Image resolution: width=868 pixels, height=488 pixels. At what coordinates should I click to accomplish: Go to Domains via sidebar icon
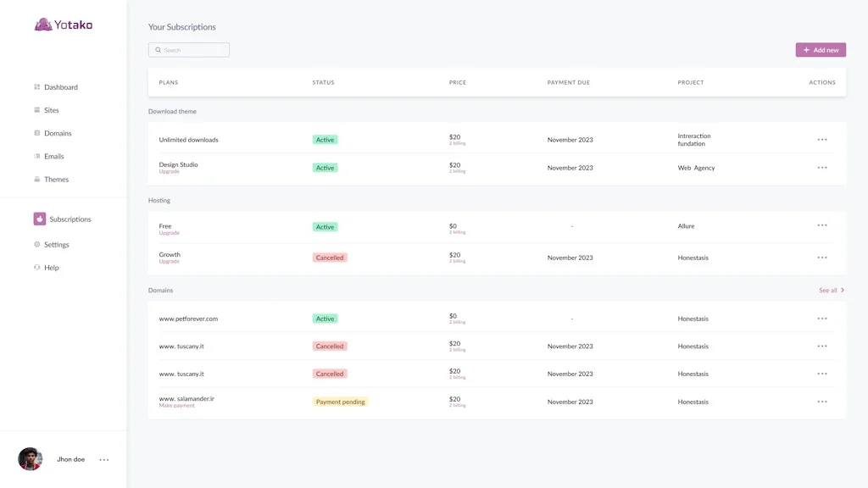tap(37, 133)
